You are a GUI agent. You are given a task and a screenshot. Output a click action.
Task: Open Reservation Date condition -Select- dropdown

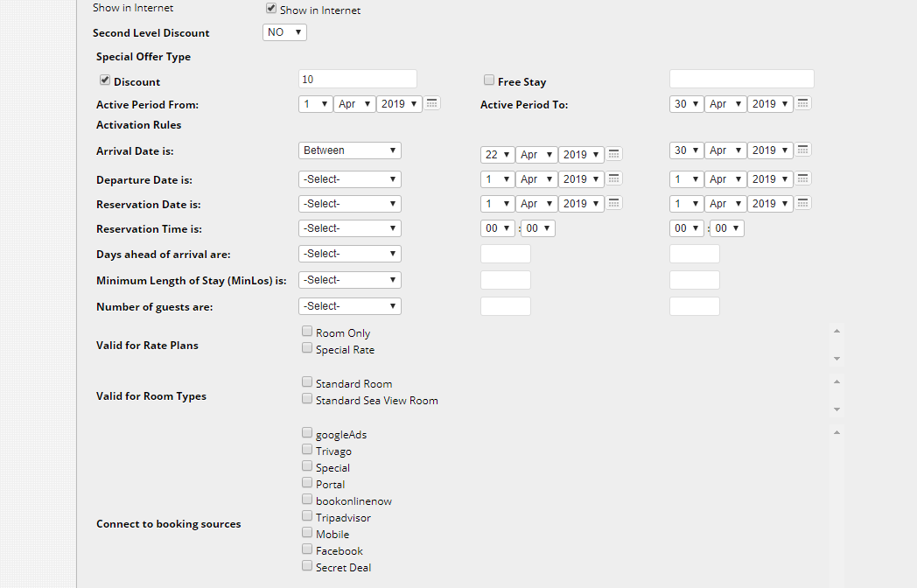(350, 204)
